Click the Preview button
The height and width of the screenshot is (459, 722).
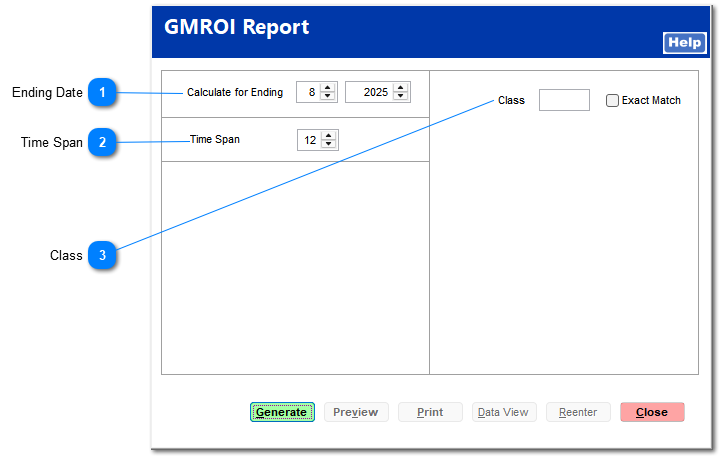tap(356, 412)
